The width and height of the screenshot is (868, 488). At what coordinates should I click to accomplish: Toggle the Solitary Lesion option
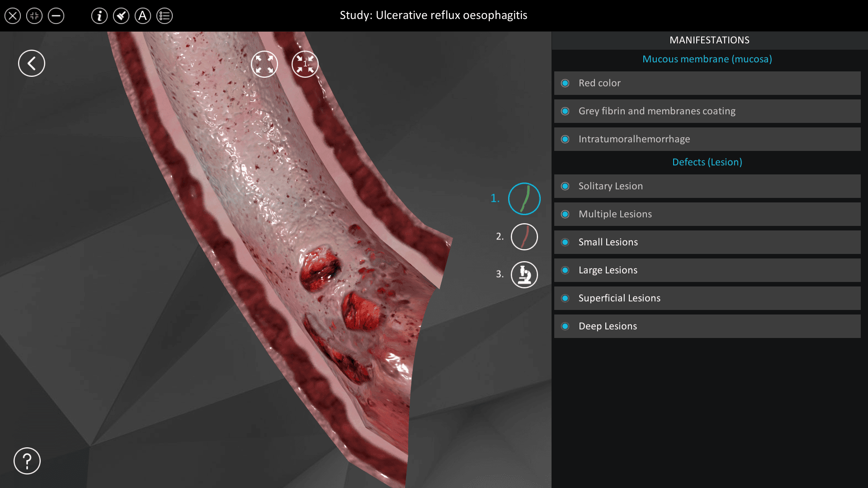[708, 186]
